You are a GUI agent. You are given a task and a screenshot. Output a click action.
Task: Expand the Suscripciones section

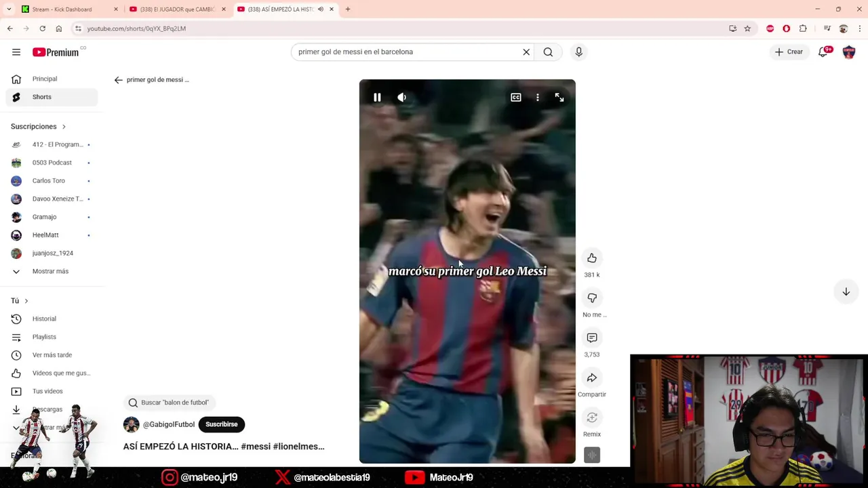(39, 127)
